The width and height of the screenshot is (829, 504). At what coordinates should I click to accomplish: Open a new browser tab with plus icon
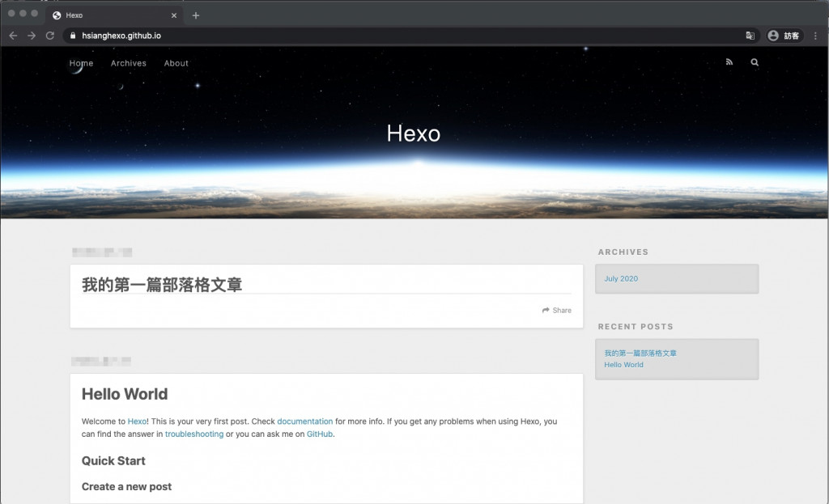click(196, 15)
